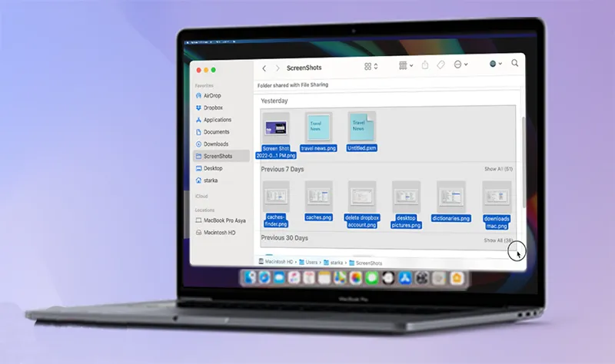This screenshot has width=615, height=364.
Task: Click ScreenShots in the path bar
Action: 366,263
